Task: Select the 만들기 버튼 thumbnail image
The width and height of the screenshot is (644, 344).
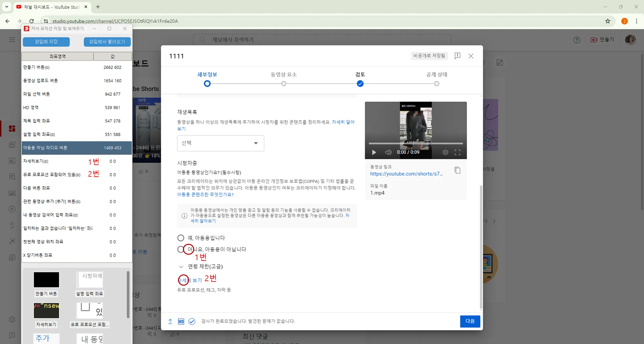Action: 46,280
